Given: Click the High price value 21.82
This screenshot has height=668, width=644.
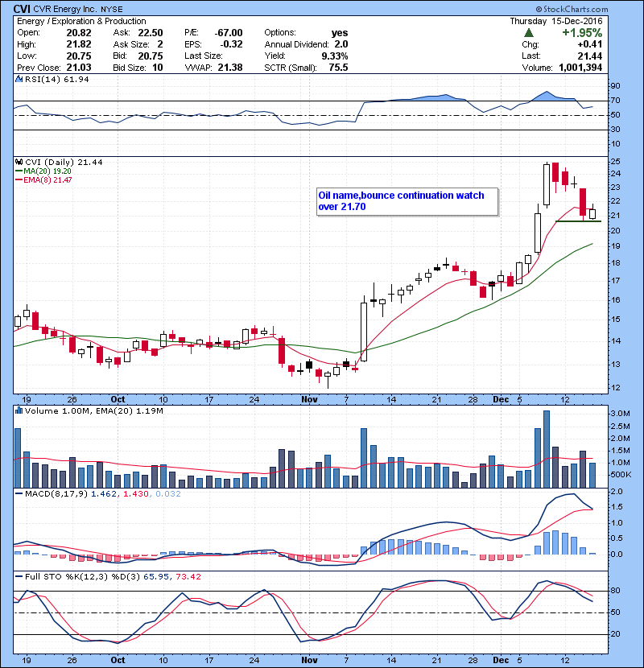Looking at the screenshot, I should [79, 44].
